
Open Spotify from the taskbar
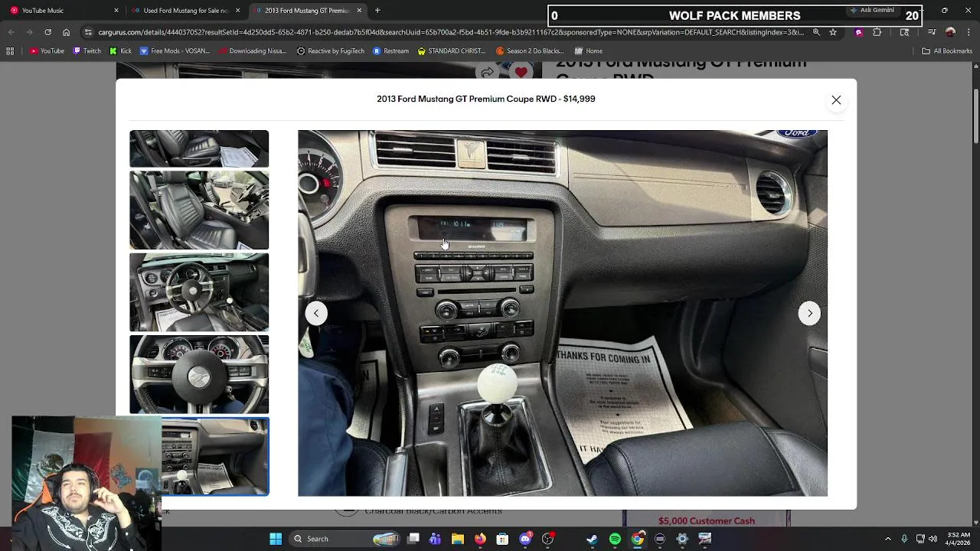pos(615,539)
